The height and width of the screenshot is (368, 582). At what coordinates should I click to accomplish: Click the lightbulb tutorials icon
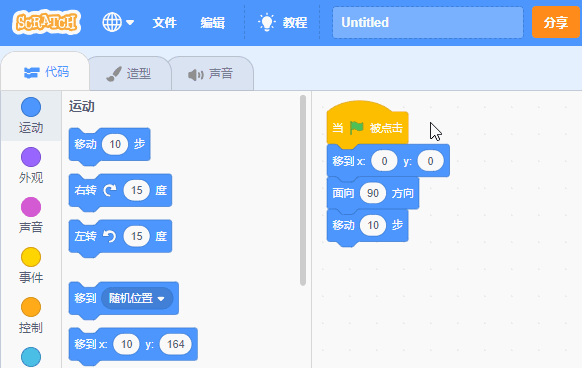tap(267, 22)
